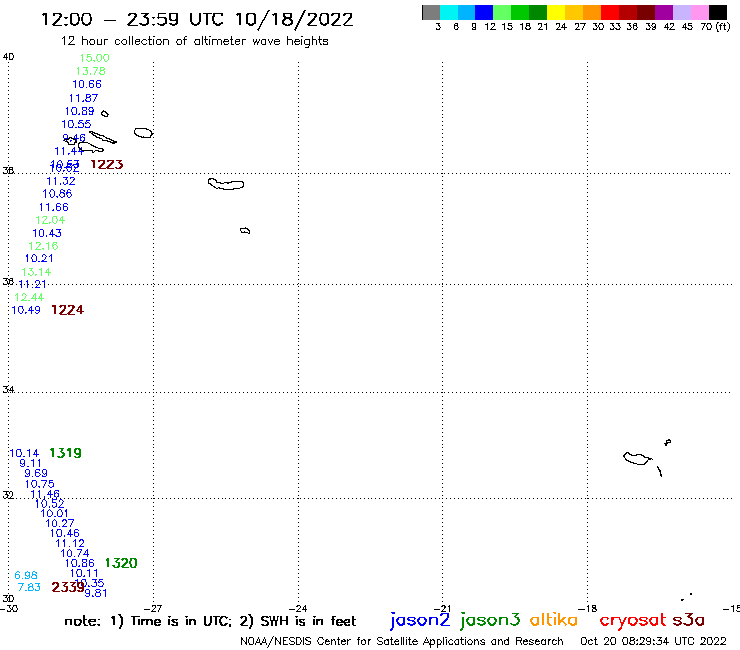Screen dimensions: 740x650
Task: Click the 7.83 wave height value
Action: pos(29,587)
